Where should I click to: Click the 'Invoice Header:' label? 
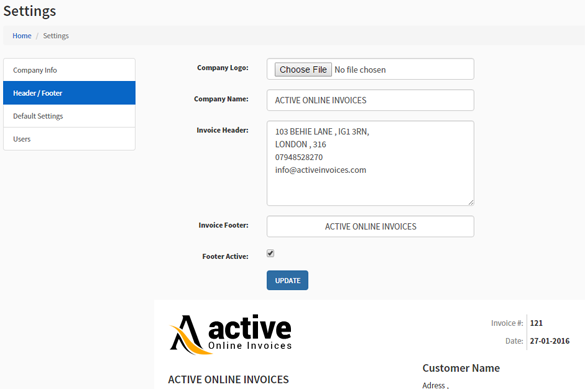(x=222, y=130)
